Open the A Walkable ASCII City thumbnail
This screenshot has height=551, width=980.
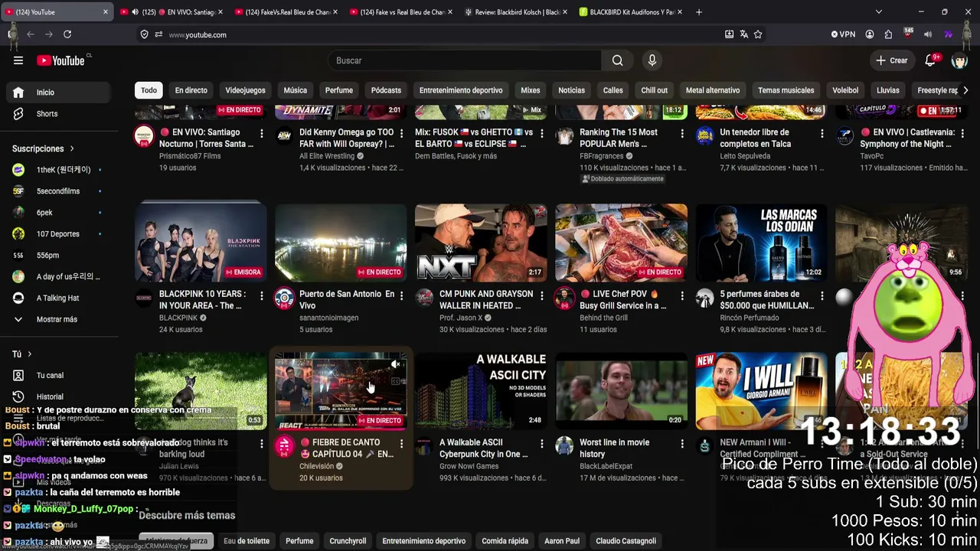point(481,390)
